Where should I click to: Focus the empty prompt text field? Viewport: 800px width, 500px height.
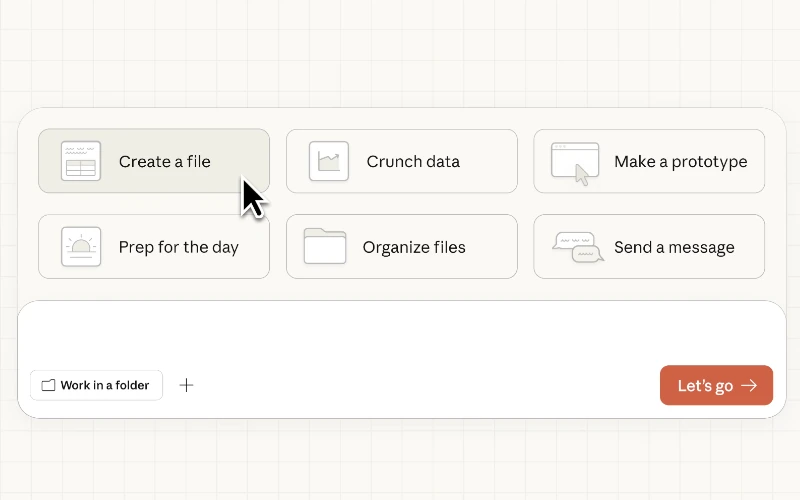pyautogui.click(x=400, y=332)
